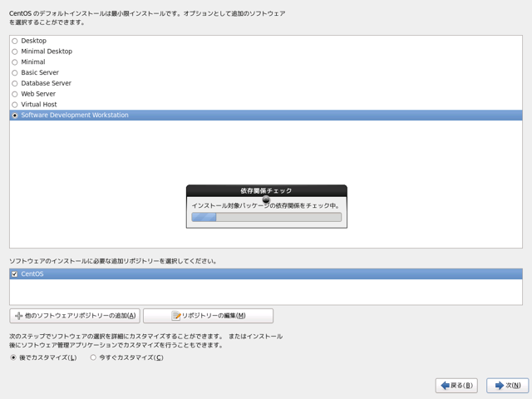This screenshot has height=399, width=532.
Task: Click the 依存関係チェック dialog title
Action: pos(266,190)
